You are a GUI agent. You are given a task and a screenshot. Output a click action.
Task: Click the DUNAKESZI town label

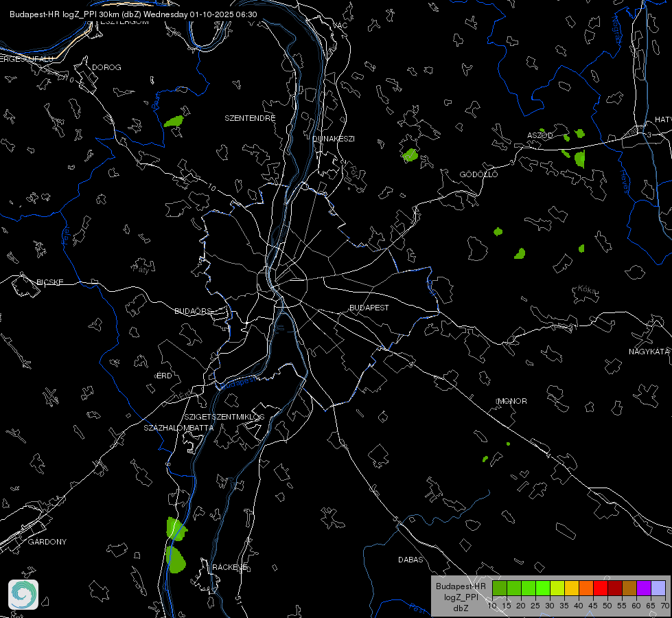click(334, 139)
